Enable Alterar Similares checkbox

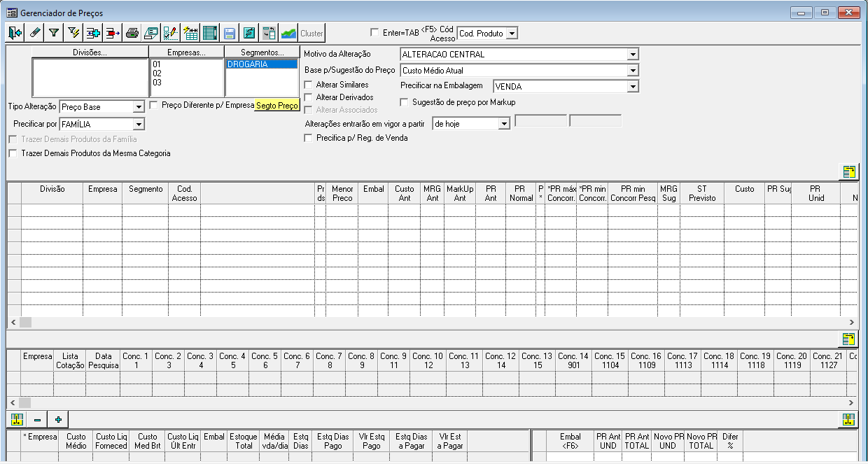coord(309,85)
